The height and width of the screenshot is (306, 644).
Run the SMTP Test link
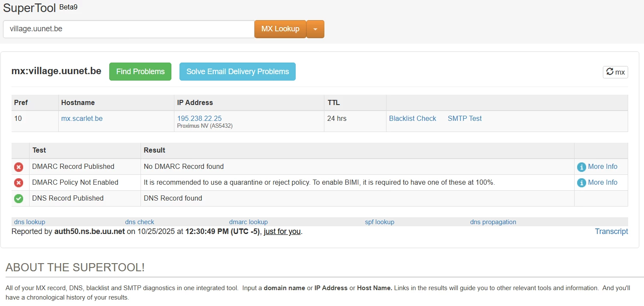pos(464,118)
